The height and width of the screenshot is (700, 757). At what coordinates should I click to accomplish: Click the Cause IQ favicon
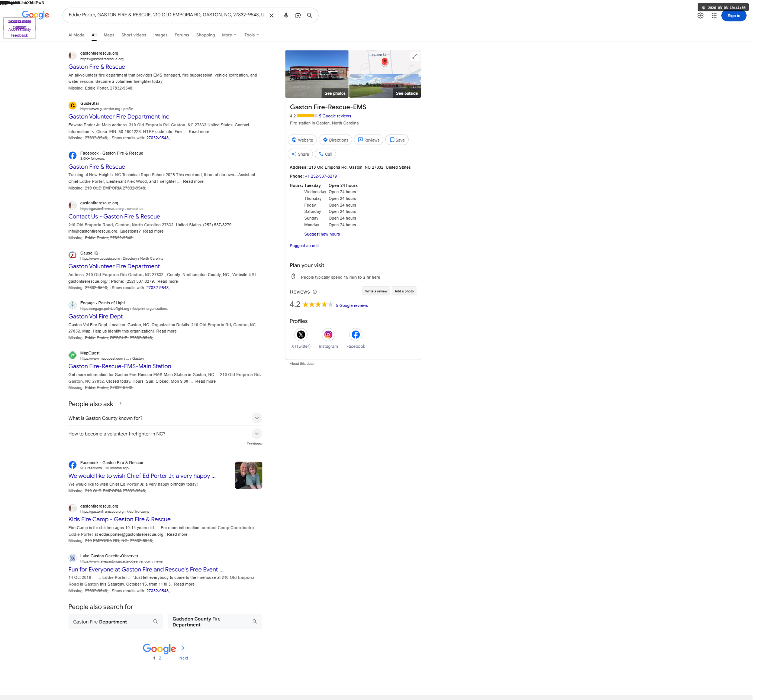click(73, 255)
